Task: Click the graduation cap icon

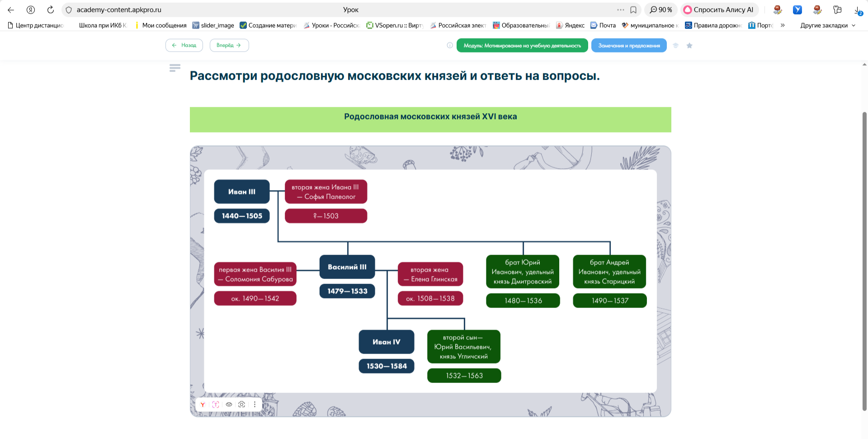Action: 676,46
